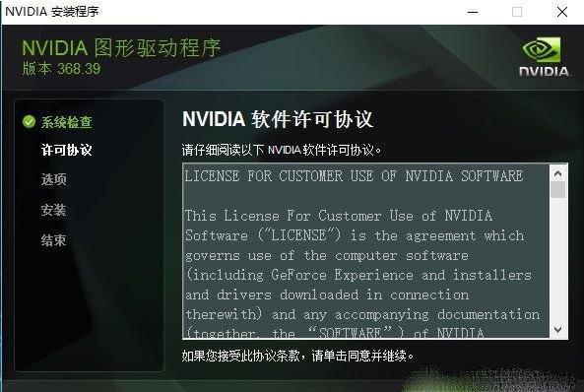Click the license text scrollbar thumb

pyautogui.click(x=557, y=190)
